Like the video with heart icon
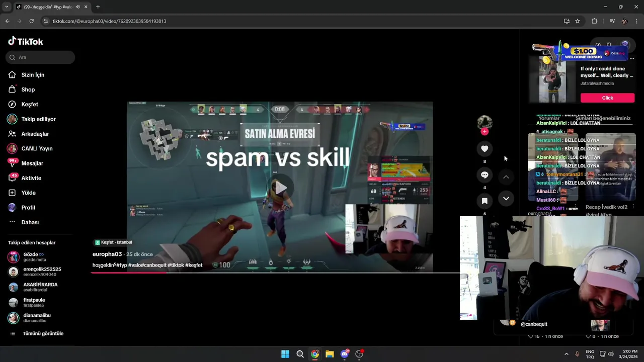 485,148
